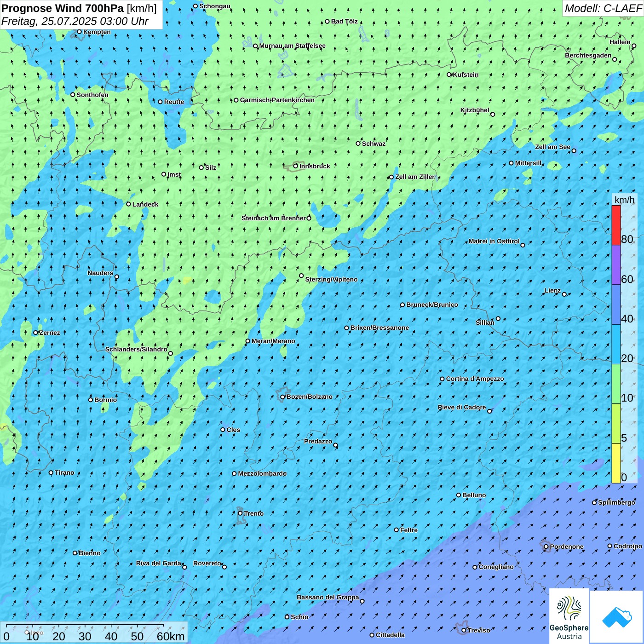Click the 'Bassano del Grappa' label

328,598
